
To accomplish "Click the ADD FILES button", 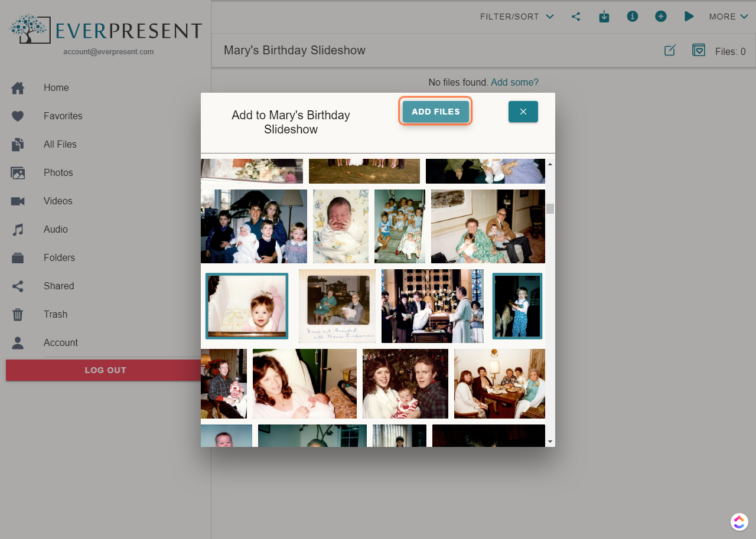I will 436,112.
